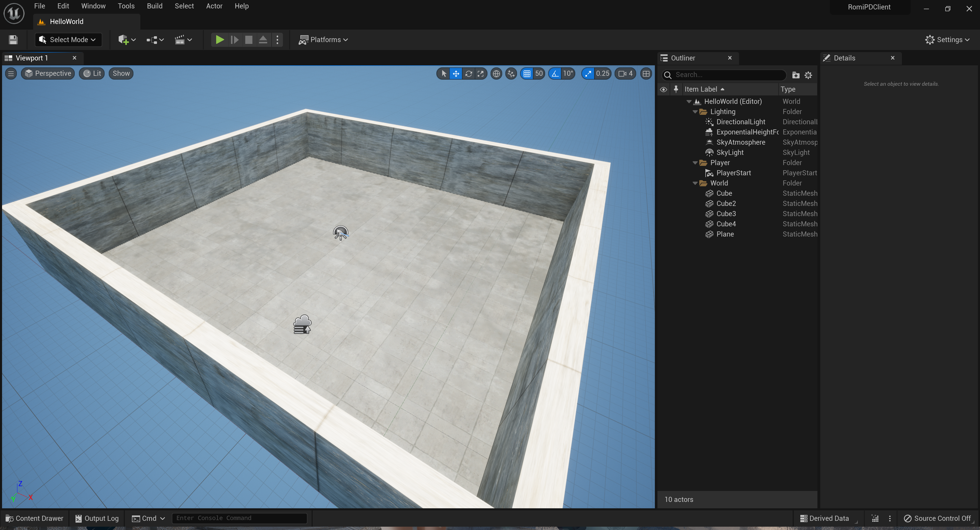Toggle scale snapping in viewport toolbar
Viewport: 980px width, 530px height.
point(588,73)
